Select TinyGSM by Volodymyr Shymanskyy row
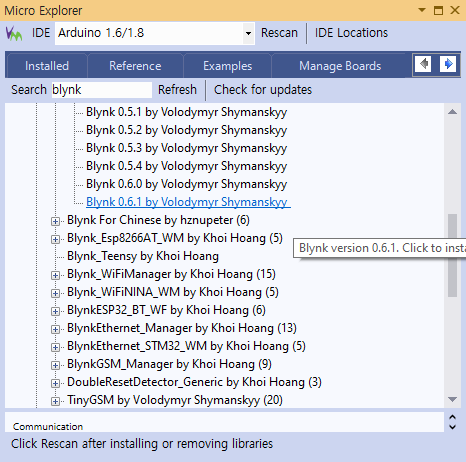 (175, 400)
